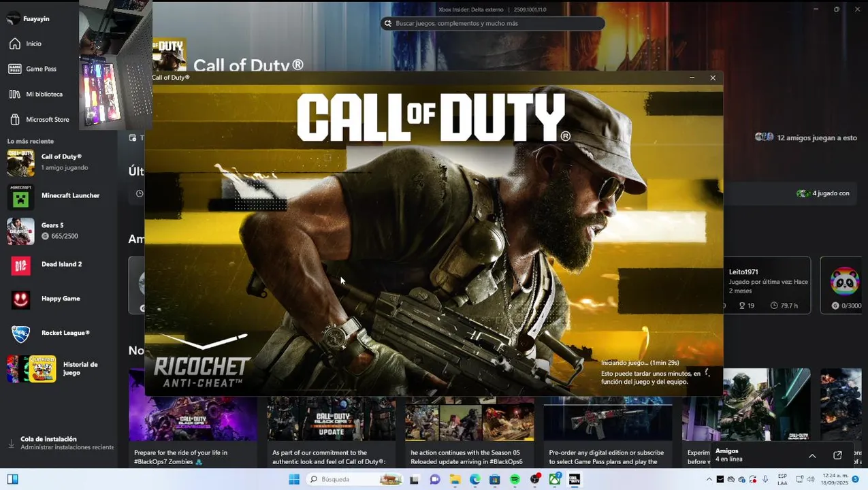Click the 'Amigos 4 en línea' header
The height and width of the screenshot is (490, 868).
[728, 455]
